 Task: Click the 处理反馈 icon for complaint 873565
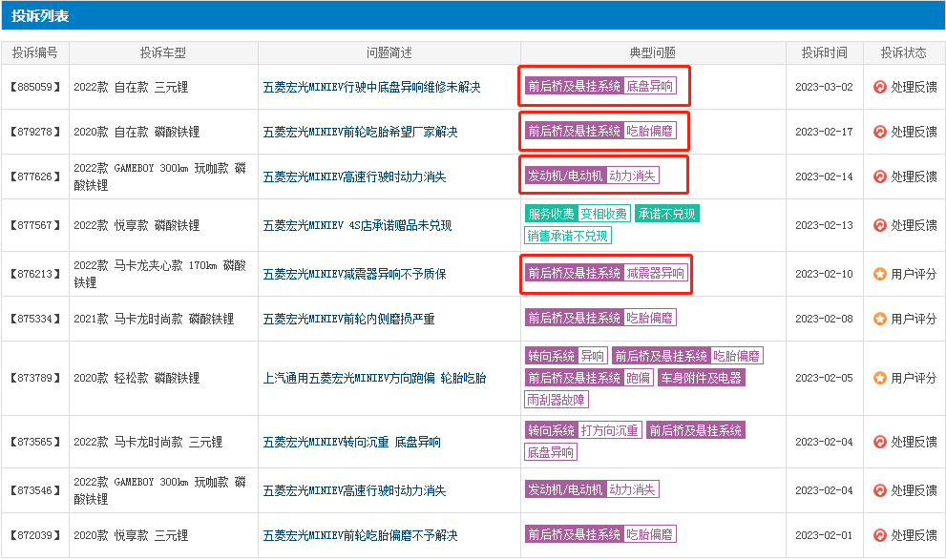pyautogui.click(x=879, y=442)
